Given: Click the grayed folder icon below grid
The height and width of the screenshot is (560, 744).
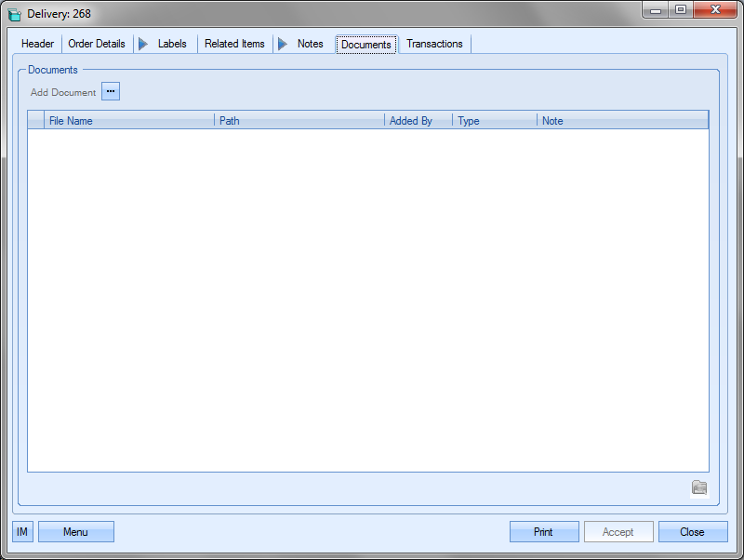Looking at the screenshot, I should coord(700,487).
